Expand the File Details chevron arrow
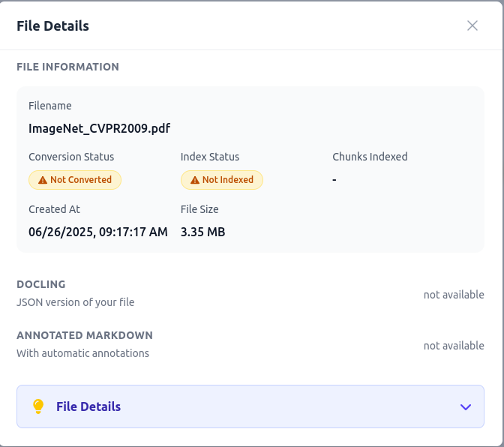The width and height of the screenshot is (504, 447). [466, 406]
